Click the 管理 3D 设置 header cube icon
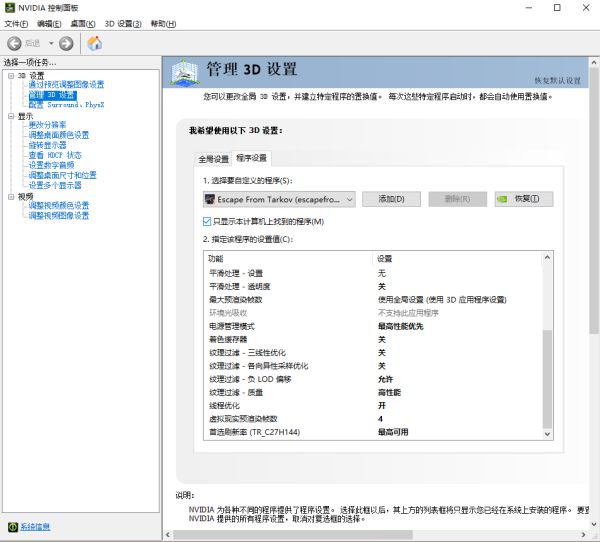Screen dimensions: 600x542 click(186, 73)
